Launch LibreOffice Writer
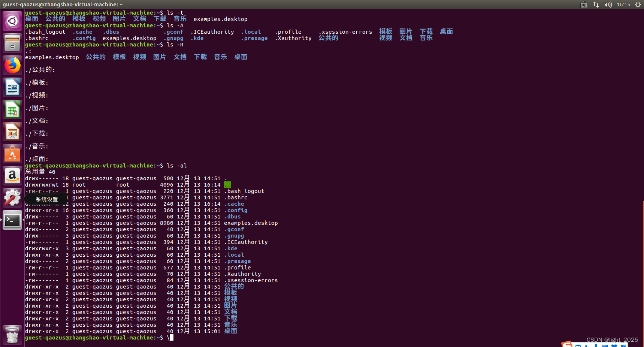644x347 pixels. tap(12, 87)
